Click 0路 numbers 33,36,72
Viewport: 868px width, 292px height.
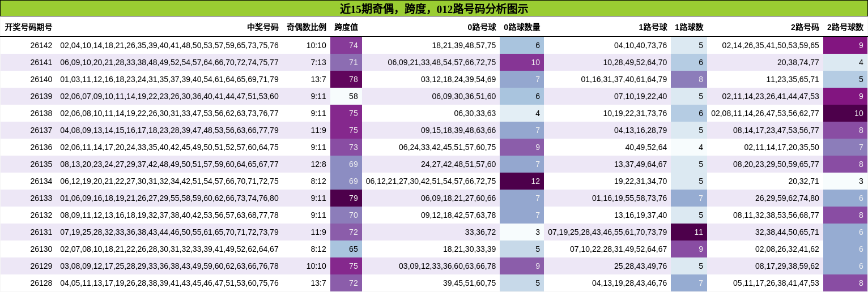(480, 232)
